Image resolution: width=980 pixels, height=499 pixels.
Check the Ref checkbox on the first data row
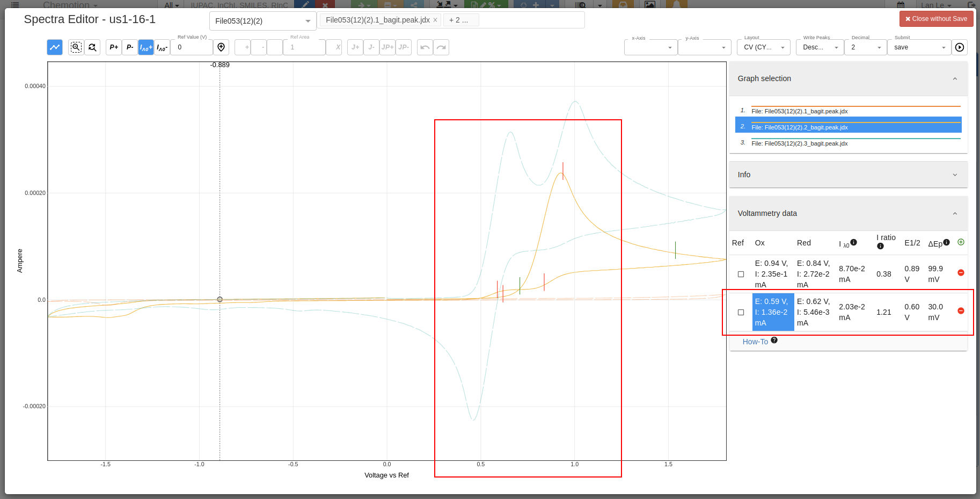(741, 274)
